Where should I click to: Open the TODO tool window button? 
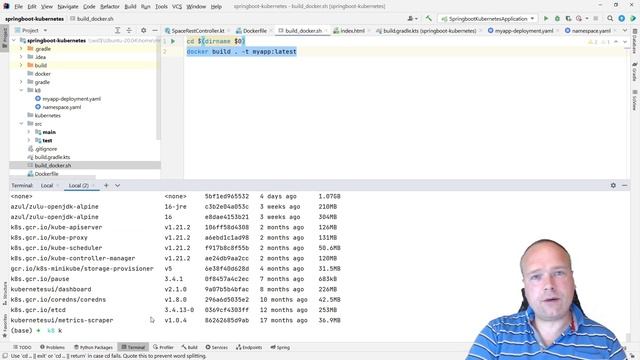pos(22,347)
